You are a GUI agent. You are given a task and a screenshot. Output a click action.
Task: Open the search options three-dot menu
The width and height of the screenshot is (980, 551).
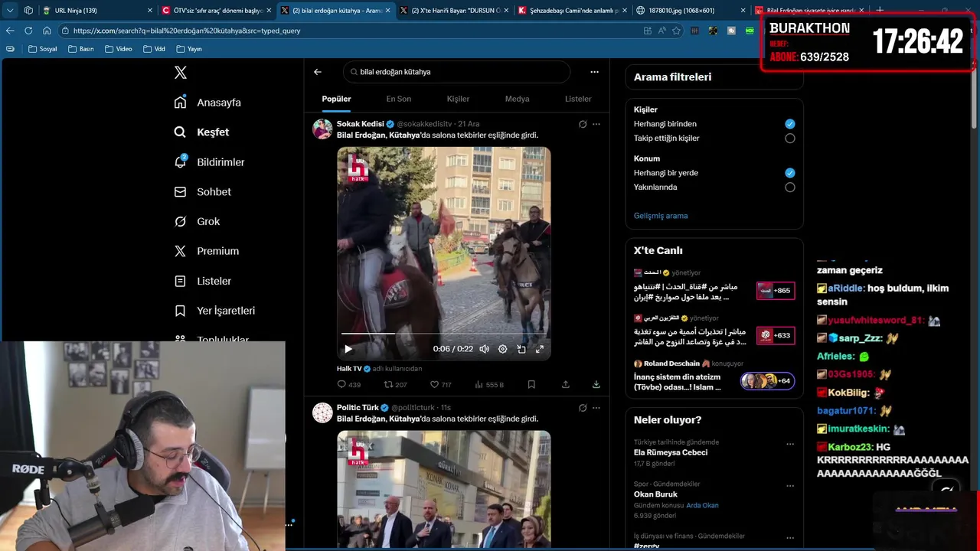tap(594, 72)
